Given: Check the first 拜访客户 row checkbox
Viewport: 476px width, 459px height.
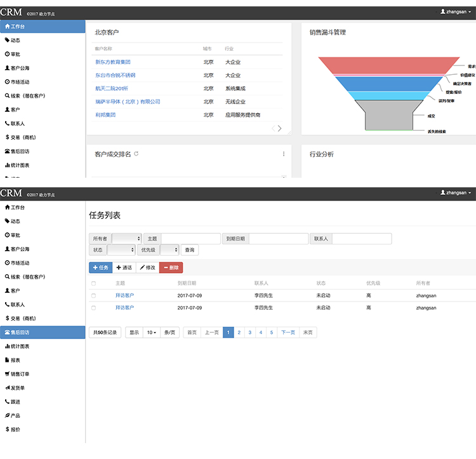Looking at the screenshot, I should 93,295.
